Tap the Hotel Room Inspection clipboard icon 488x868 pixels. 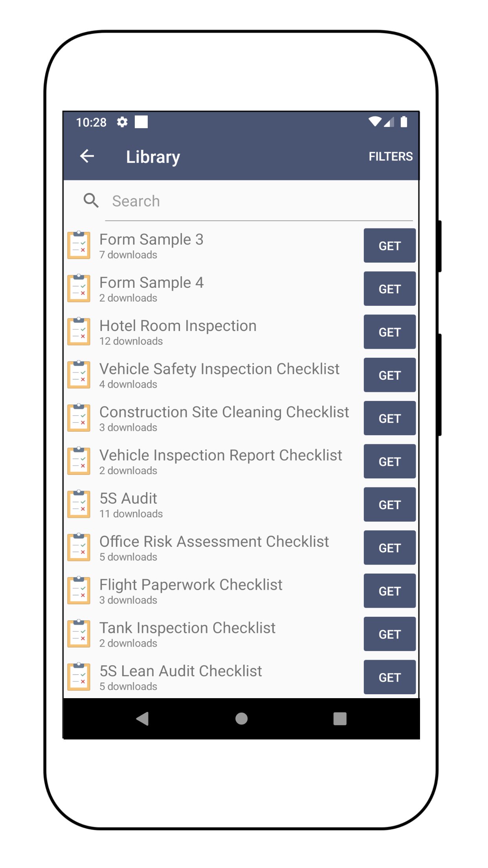click(79, 332)
